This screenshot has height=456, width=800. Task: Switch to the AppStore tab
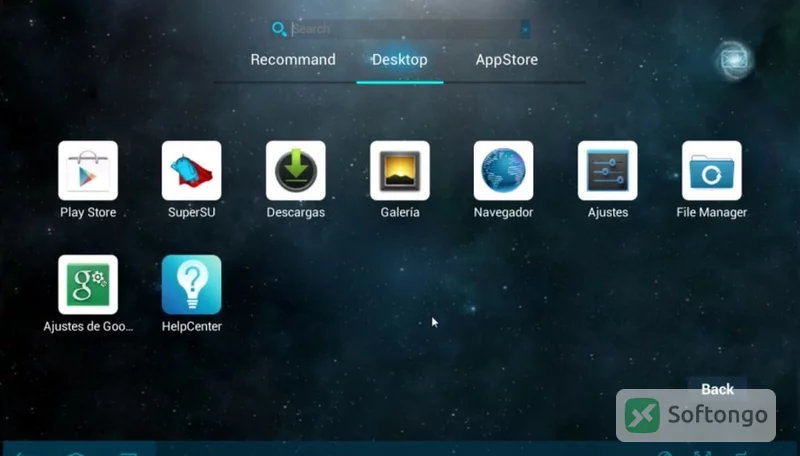tap(507, 60)
